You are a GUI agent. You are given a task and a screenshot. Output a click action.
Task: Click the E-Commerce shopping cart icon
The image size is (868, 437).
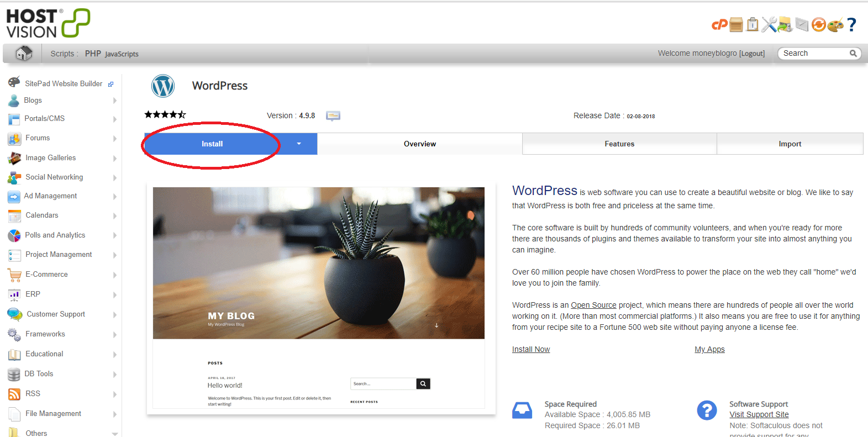[14, 275]
